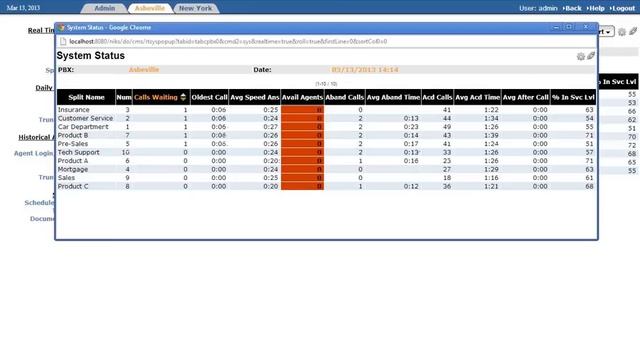The width and height of the screenshot is (640, 360).
Task: Click the 71 service level cell for Product A
Action: coord(589,161)
